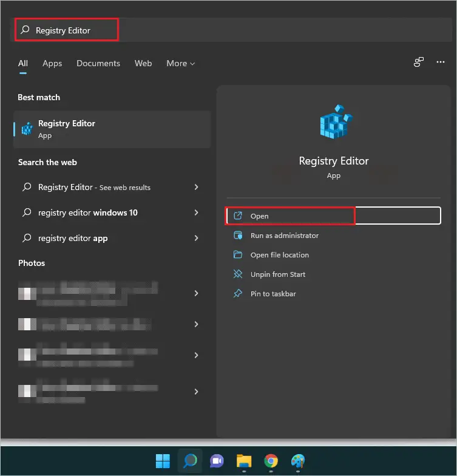The height and width of the screenshot is (476, 457).
Task: Open the three-dot options menu
Action: (441, 62)
